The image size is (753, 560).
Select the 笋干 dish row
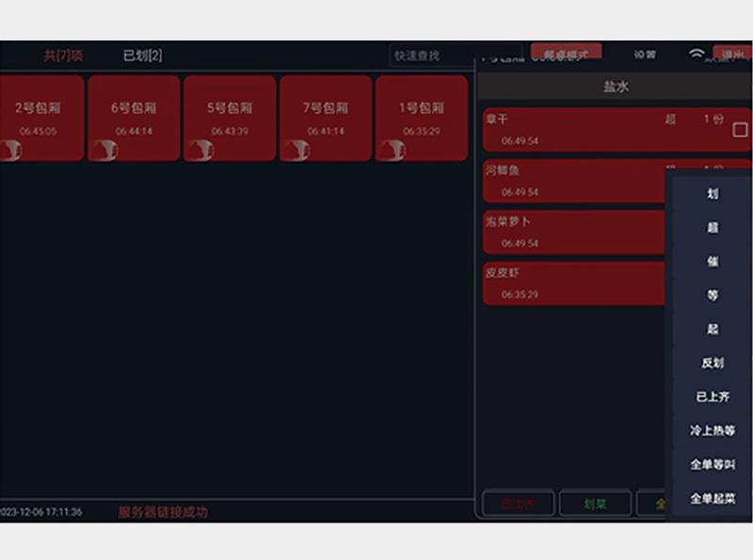tap(617, 130)
